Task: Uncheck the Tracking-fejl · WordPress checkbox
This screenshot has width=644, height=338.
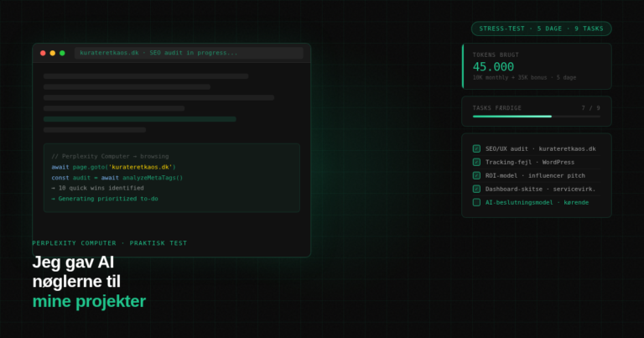Action: pos(476,162)
